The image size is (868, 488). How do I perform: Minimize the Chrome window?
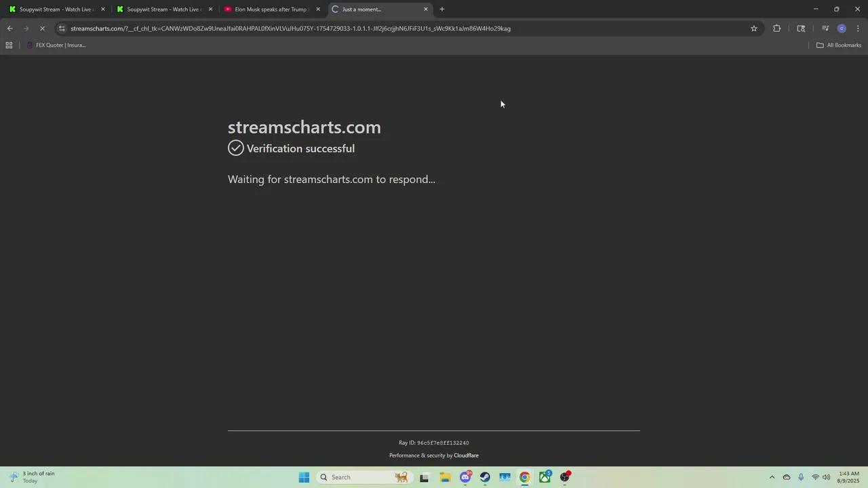[815, 9]
